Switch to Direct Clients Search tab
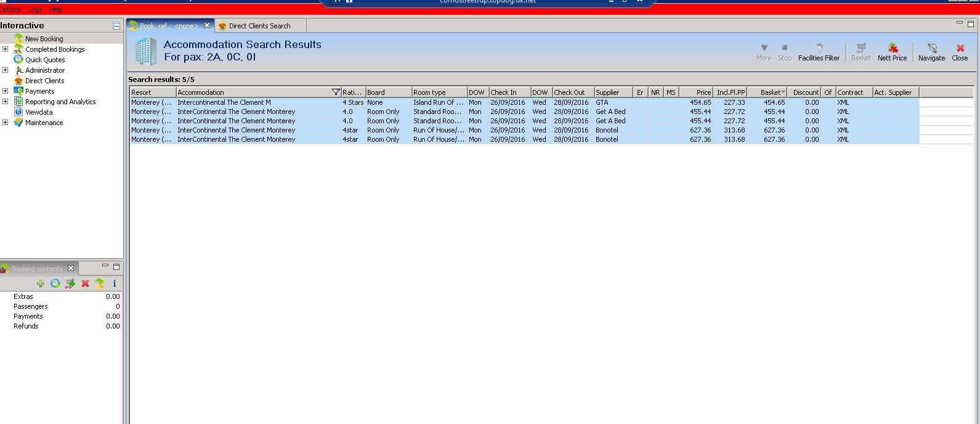 tap(259, 26)
